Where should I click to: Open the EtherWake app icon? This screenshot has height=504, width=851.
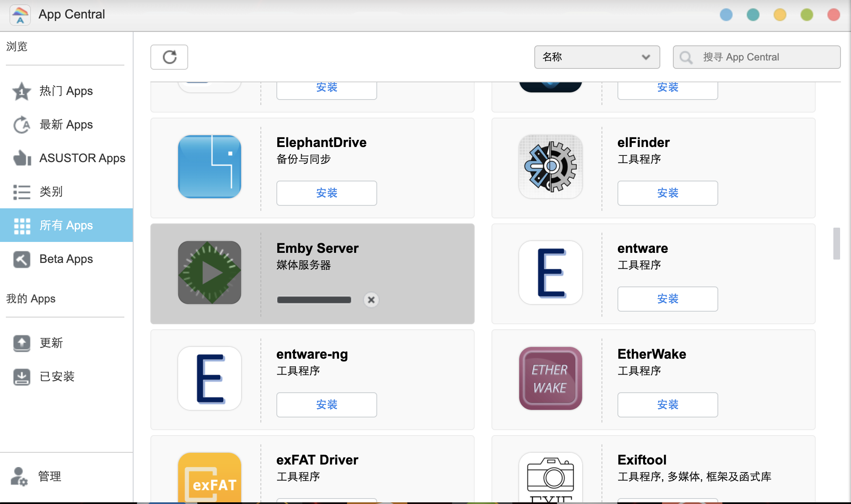tap(551, 378)
